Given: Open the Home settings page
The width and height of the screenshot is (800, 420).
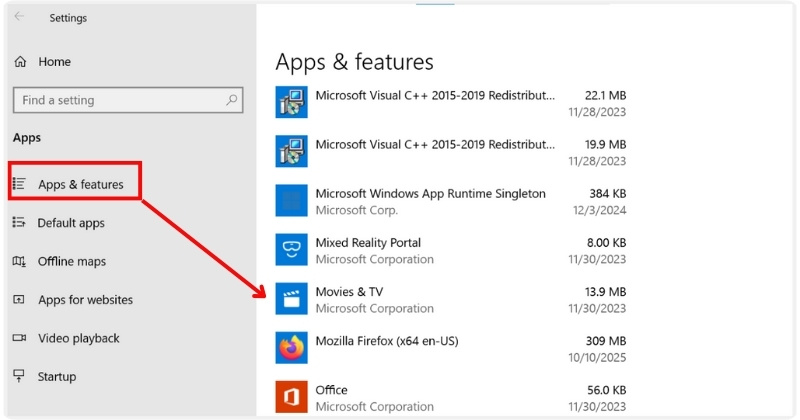Looking at the screenshot, I should tap(55, 62).
